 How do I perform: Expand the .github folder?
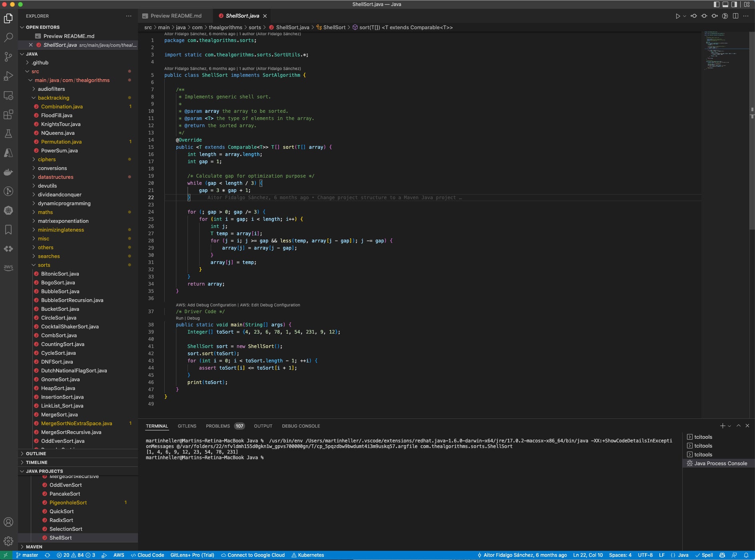pyautogui.click(x=40, y=62)
